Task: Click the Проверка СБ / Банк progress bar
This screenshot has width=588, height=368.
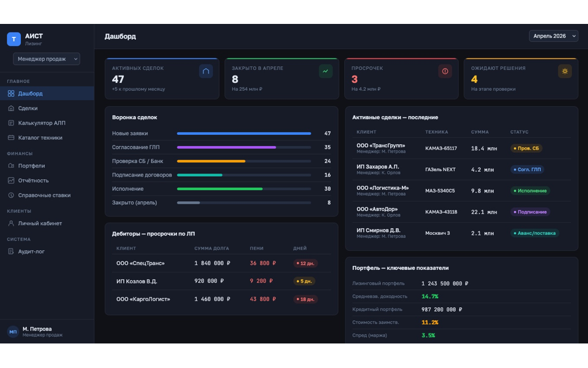Action: [244, 161]
